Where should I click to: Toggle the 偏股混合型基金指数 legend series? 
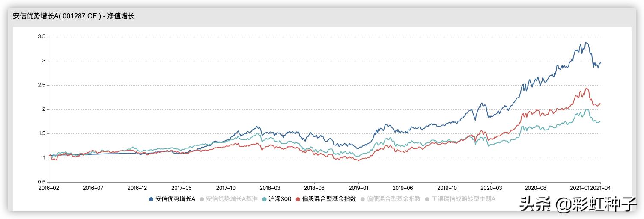pos(326,199)
